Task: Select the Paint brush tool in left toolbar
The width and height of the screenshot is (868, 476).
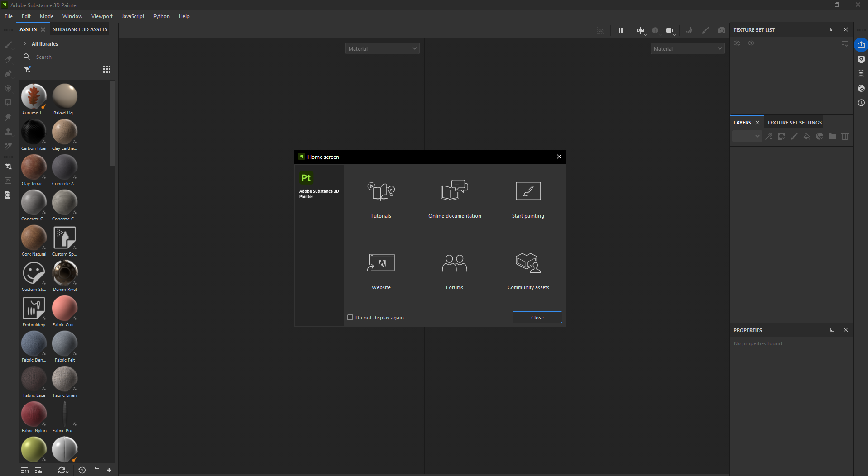Action: (8, 45)
